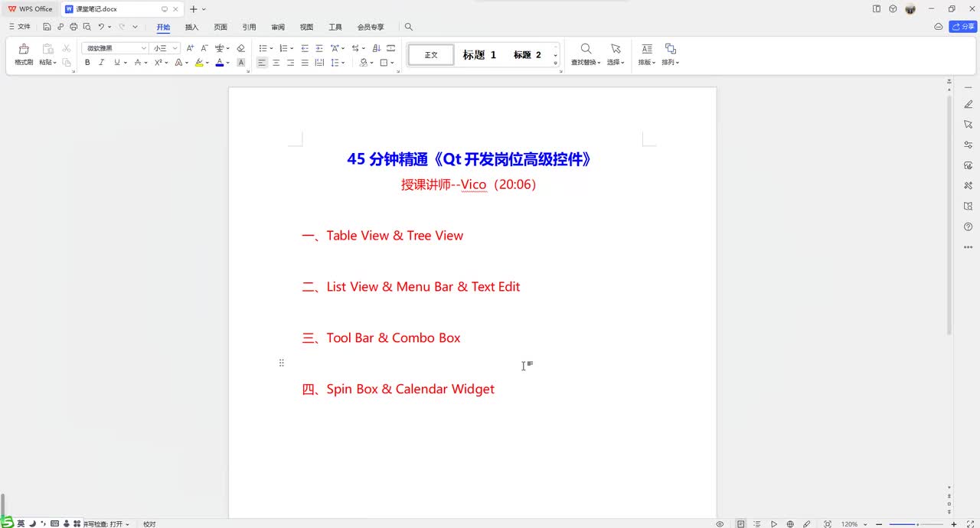
Task: Click the Paste (粘贴) clipboard icon
Action: click(47, 49)
